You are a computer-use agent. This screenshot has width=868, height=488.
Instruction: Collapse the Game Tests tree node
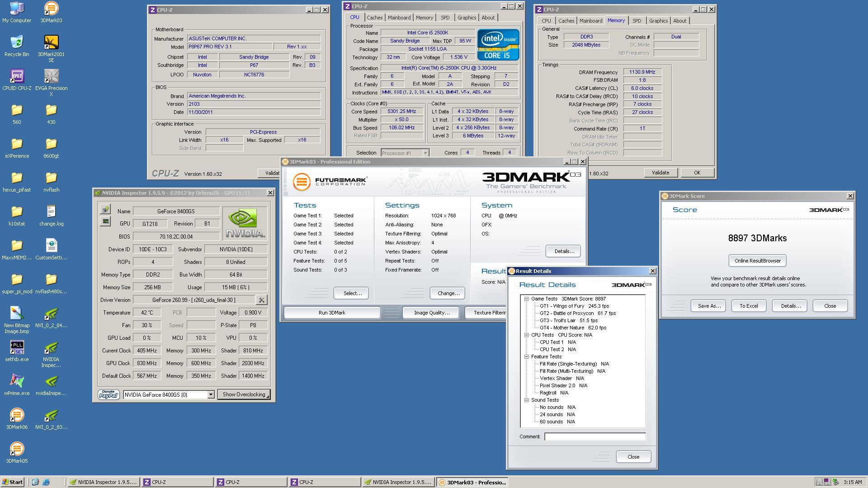click(x=527, y=299)
